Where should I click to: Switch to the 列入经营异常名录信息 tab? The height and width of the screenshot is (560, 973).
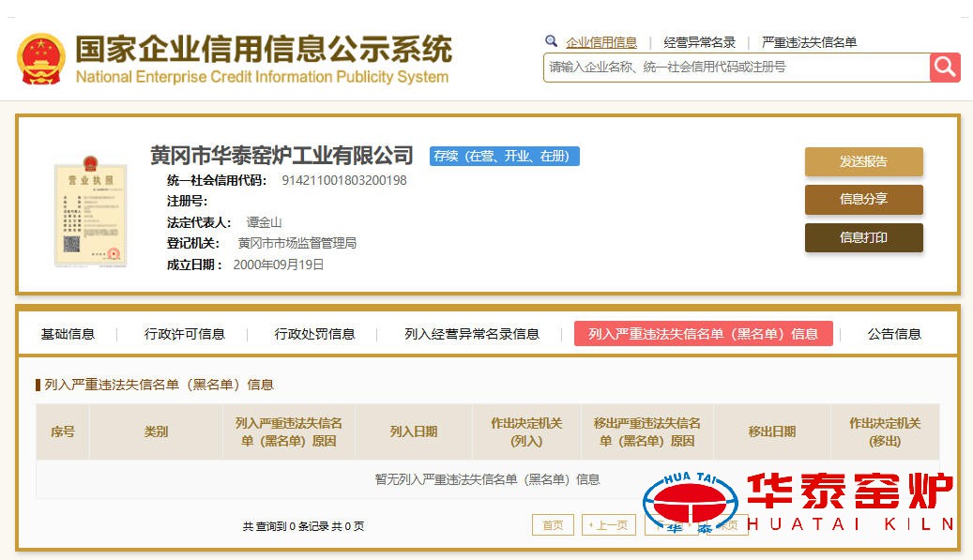coord(472,334)
